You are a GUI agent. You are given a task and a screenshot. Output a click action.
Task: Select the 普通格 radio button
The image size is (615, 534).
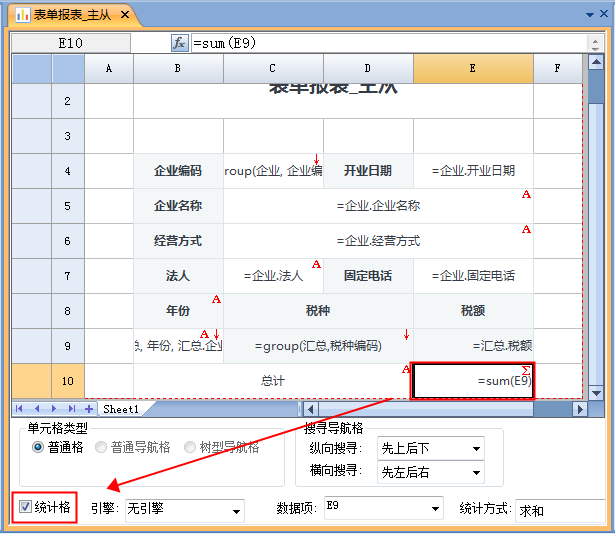point(39,447)
